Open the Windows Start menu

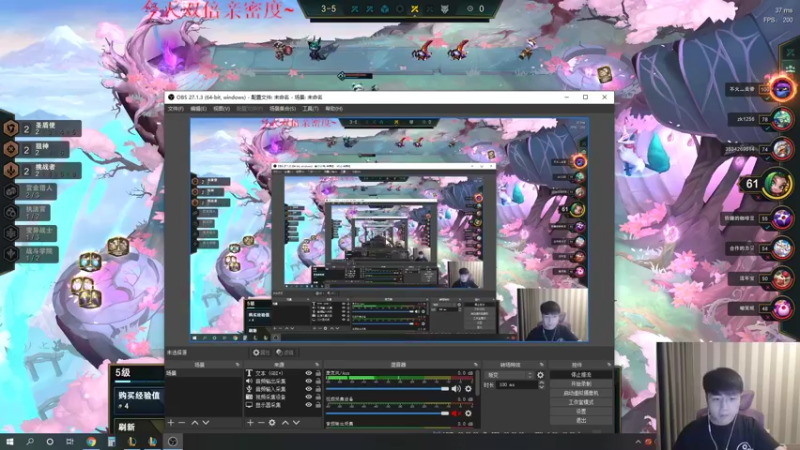[x=10, y=441]
